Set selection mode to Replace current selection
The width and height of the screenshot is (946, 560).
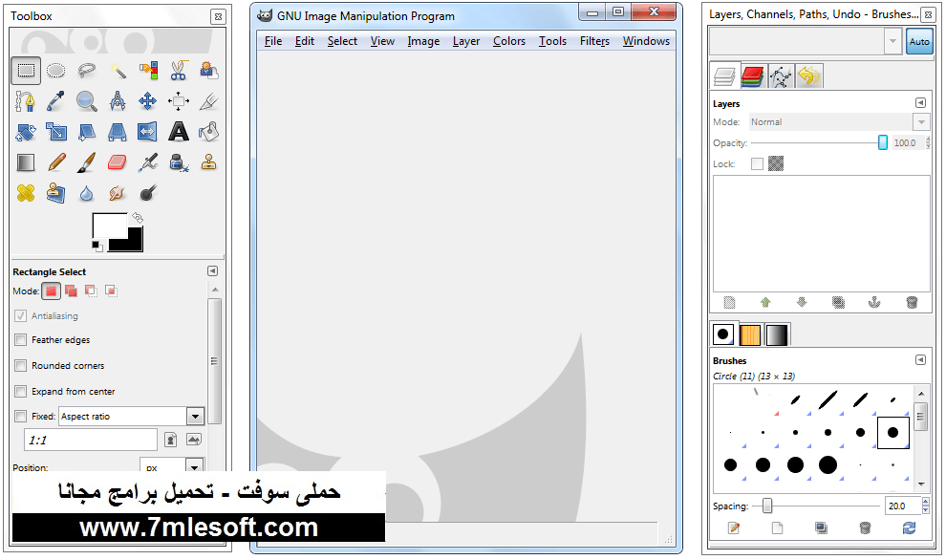[x=52, y=291]
